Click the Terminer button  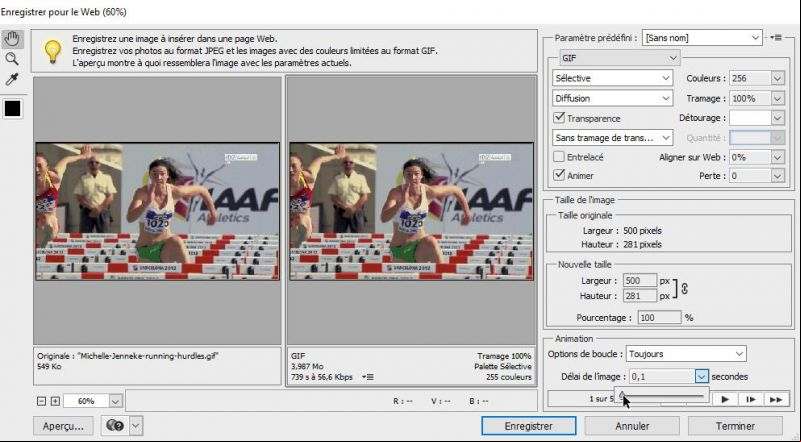pos(735,426)
